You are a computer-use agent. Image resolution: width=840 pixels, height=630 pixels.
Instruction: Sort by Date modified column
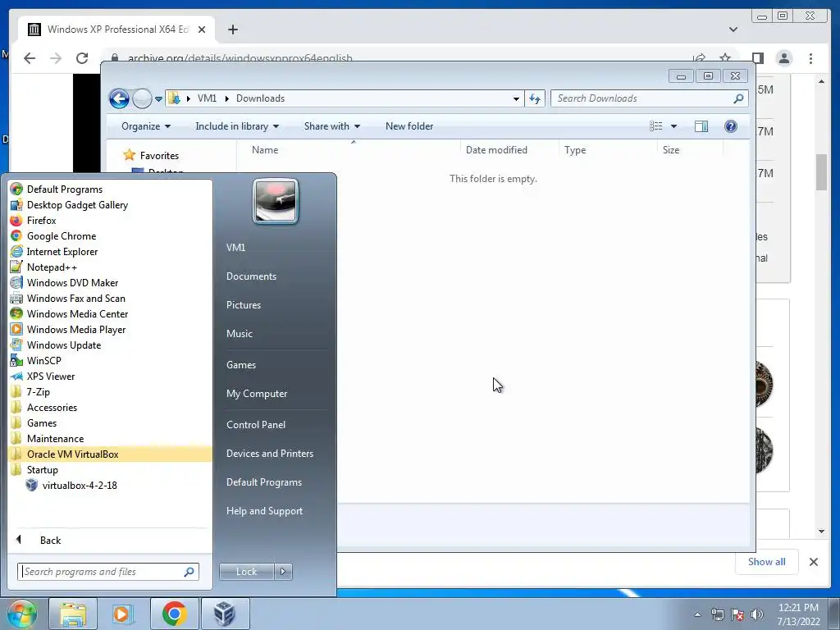[x=496, y=150]
